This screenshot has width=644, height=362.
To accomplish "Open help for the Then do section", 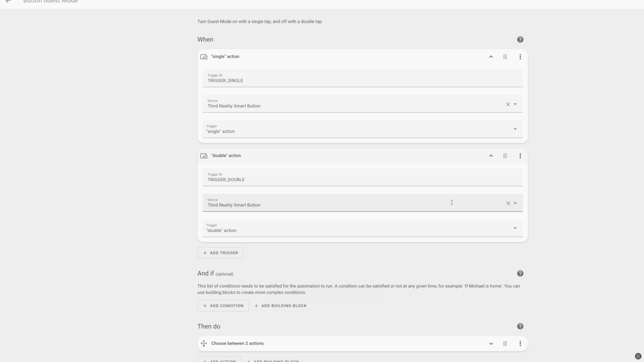I will pyautogui.click(x=520, y=326).
